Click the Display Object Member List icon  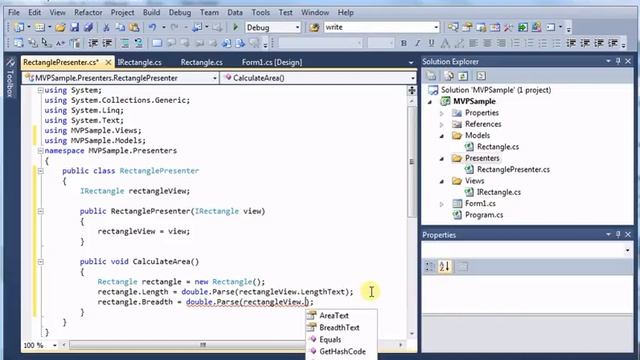(x=19, y=43)
